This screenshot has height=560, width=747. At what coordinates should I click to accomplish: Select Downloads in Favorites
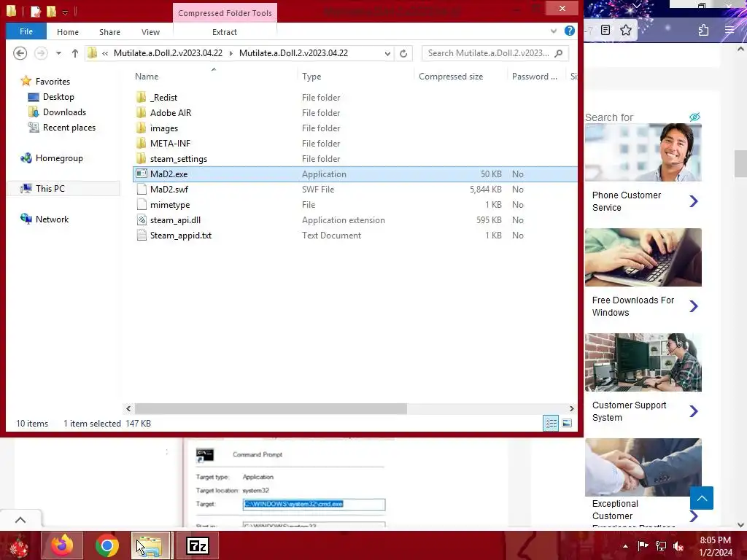64,112
